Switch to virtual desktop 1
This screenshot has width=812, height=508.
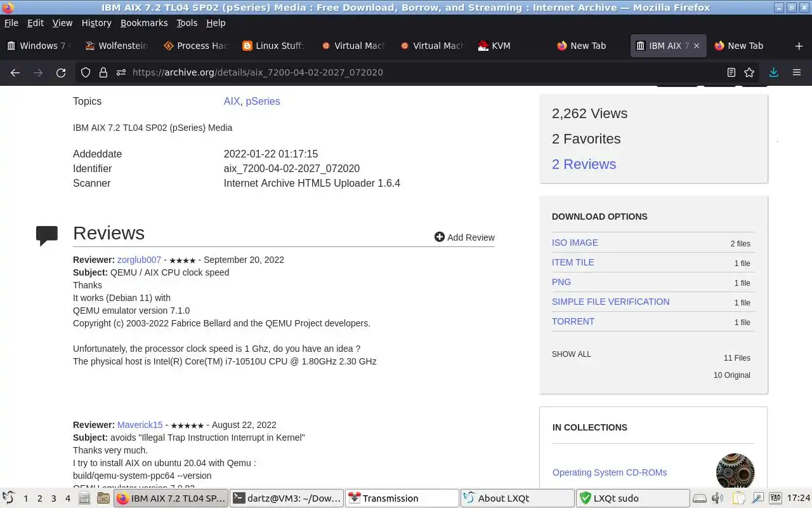[25, 498]
